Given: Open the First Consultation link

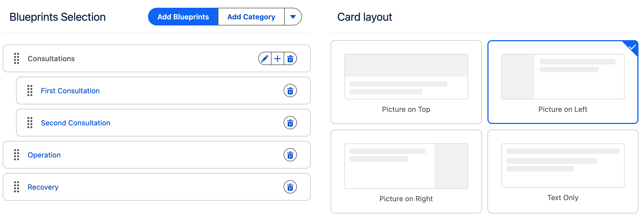Looking at the screenshot, I should tap(70, 91).
